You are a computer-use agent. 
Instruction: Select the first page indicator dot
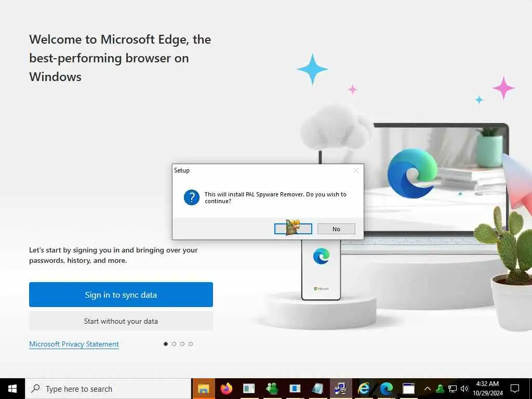tap(166, 344)
